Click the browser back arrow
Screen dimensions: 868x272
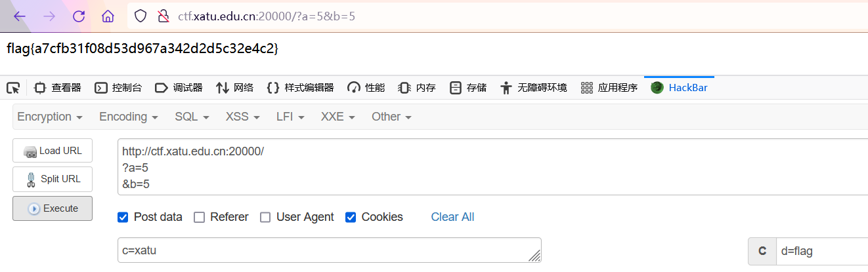coord(20,16)
